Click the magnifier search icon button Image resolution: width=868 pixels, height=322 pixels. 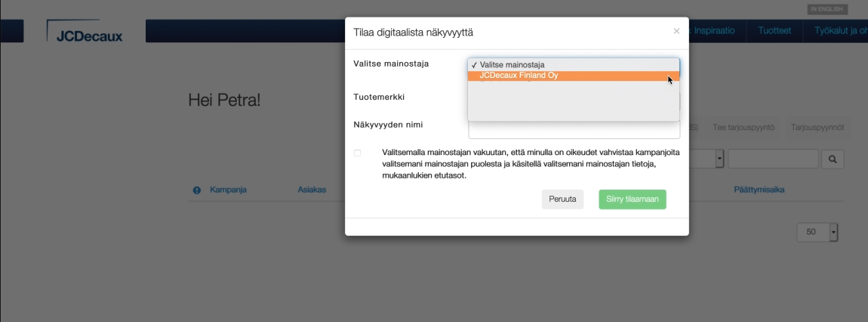pos(833,159)
